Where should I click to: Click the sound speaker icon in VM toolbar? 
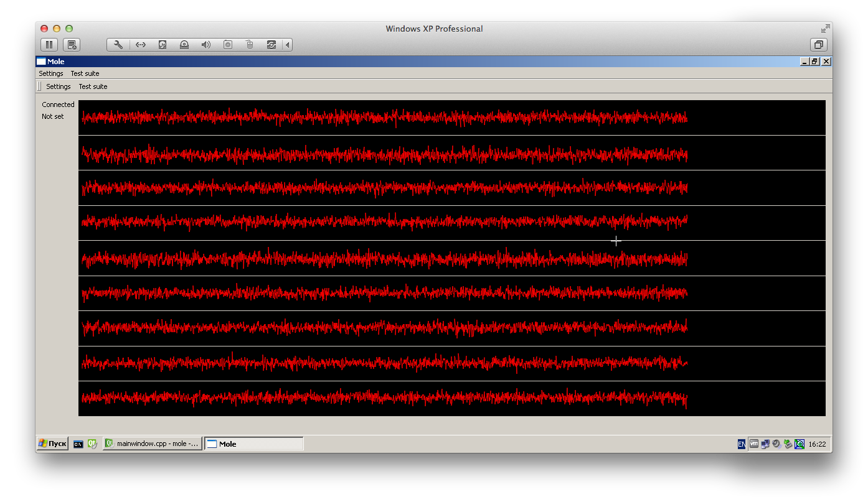point(206,45)
